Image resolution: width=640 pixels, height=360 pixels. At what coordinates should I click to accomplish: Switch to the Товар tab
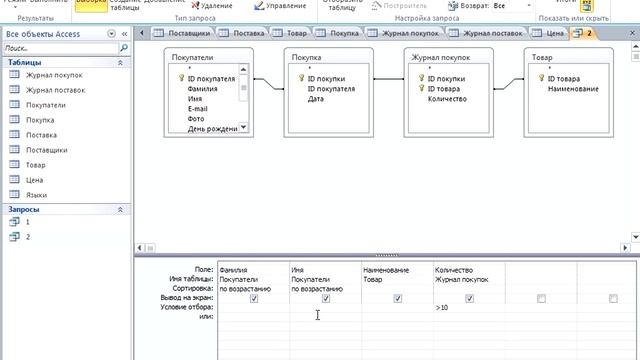click(290, 33)
